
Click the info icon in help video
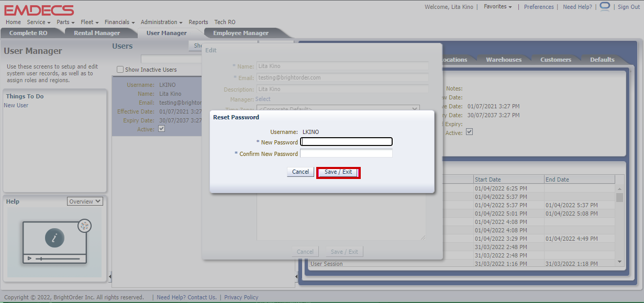(54, 238)
